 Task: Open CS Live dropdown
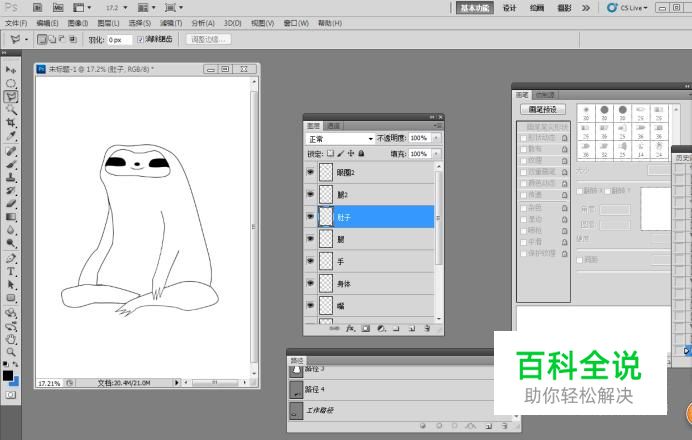627,8
